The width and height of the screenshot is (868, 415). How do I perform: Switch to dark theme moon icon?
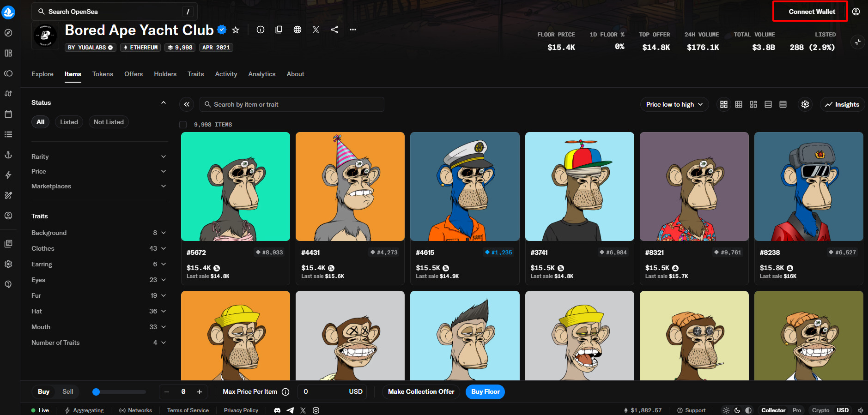pyautogui.click(x=737, y=410)
